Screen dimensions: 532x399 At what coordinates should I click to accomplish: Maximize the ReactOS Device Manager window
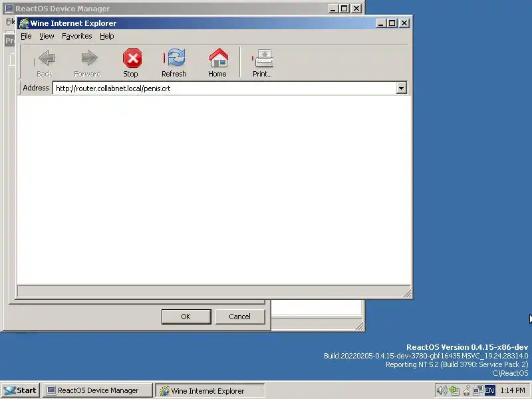click(344, 9)
